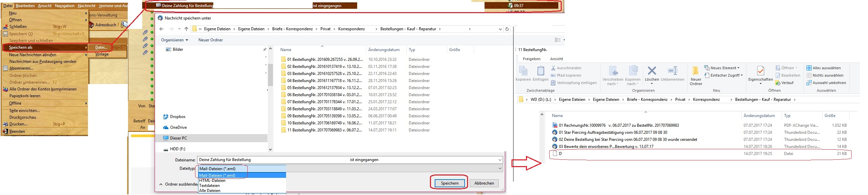Viewport: 868px width, 195px height.
Task: Open Adressbuch in Thunderbird toolbar
Action: point(103,25)
